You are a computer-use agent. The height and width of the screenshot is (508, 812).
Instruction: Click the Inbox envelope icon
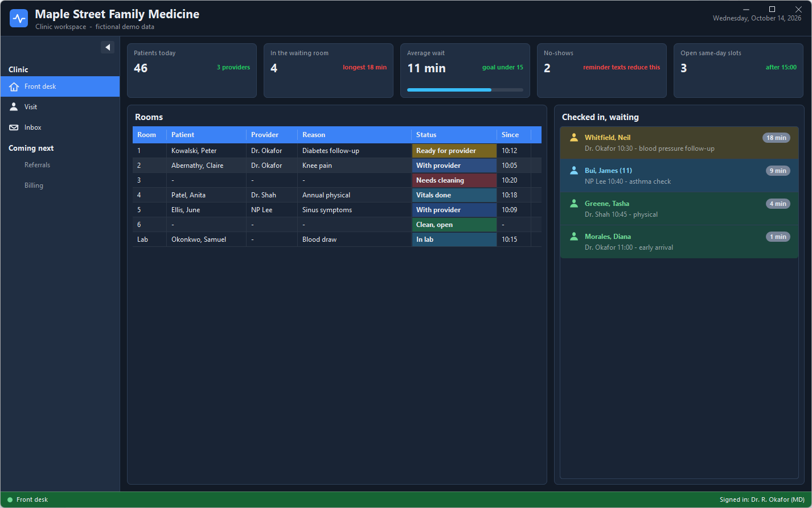pos(14,127)
